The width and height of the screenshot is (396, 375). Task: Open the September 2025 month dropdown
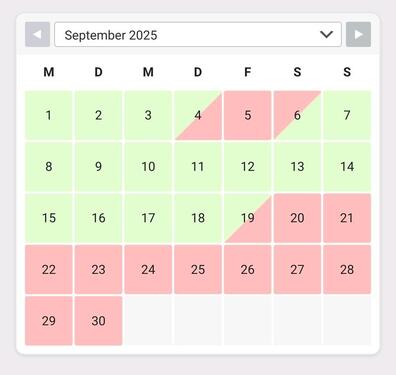[x=198, y=34]
